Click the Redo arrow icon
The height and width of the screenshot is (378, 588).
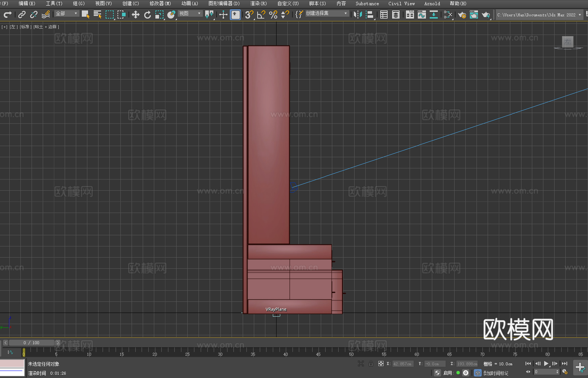(x=7, y=14)
